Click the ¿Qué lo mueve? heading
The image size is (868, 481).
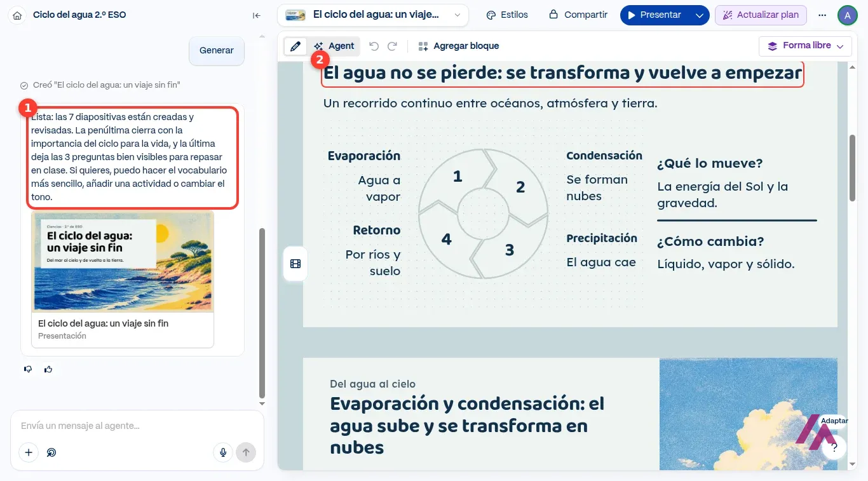pyautogui.click(x=710, y=164)
